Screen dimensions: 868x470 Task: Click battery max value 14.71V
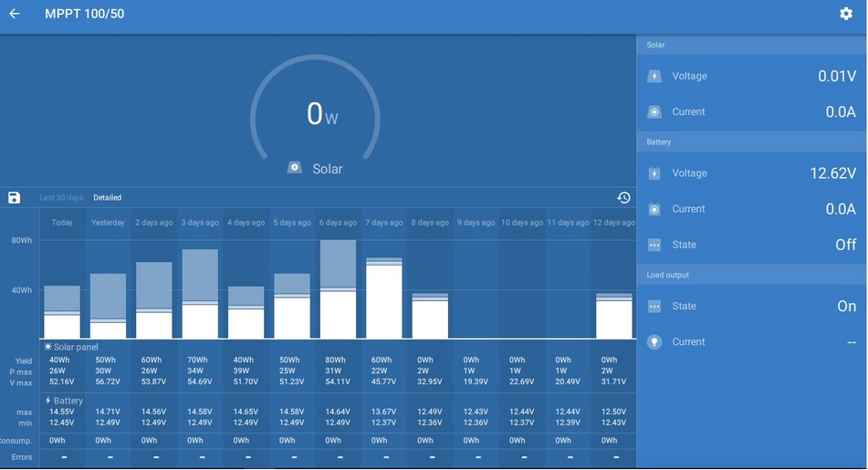pos(108,412)
